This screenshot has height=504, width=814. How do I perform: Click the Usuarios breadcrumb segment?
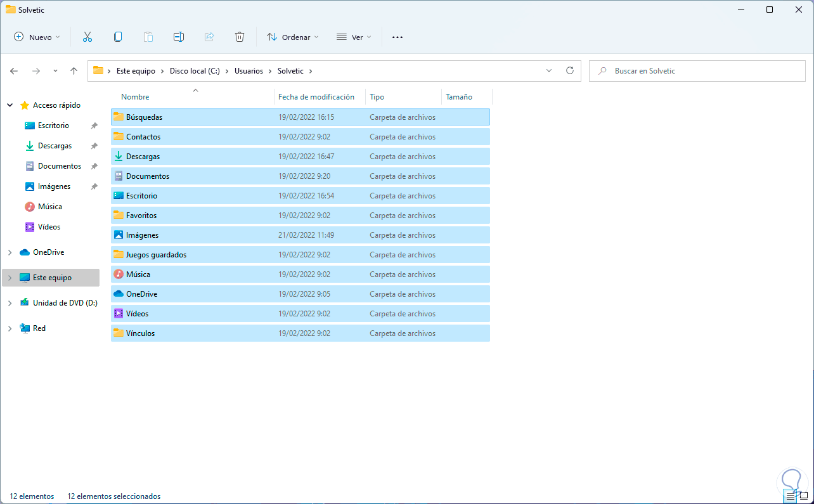coord(249,71)
